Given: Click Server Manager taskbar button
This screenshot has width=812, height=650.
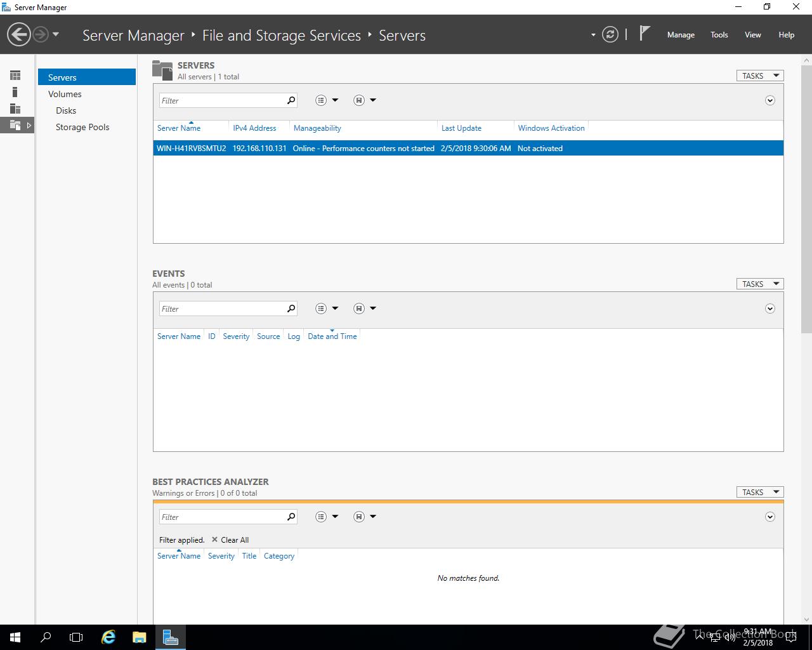Looking at the screenshot, I should (170, 637).
